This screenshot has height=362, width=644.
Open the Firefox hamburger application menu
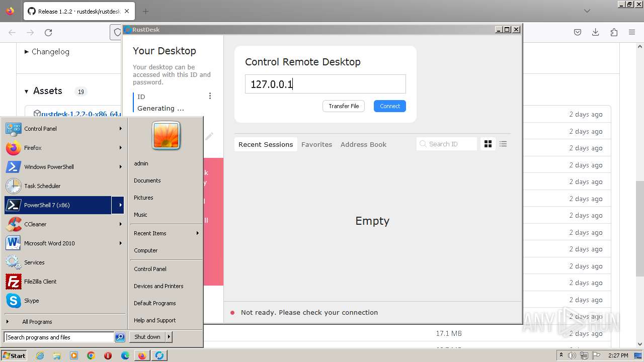click(x=632, y=32)
